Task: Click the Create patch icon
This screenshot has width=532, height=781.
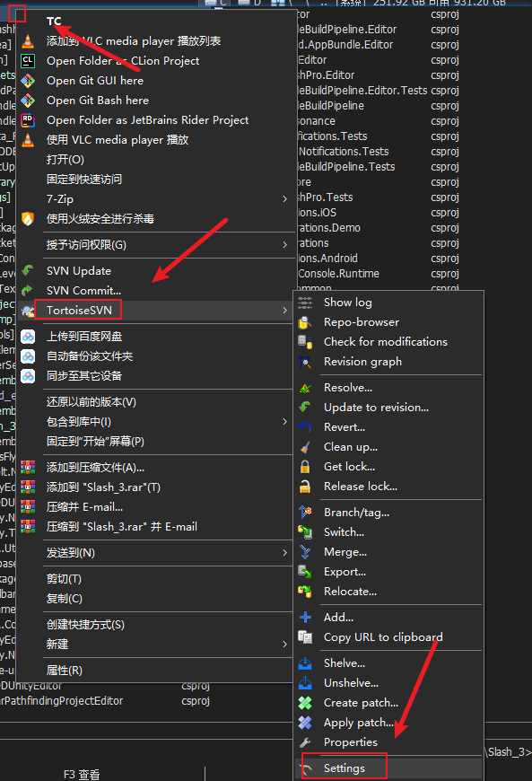Action: coord(305,703)
